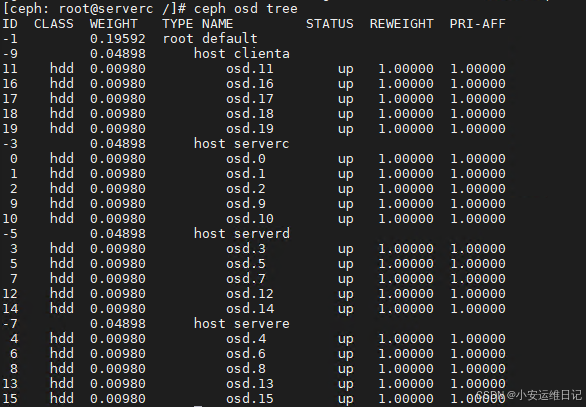Click the 'ceph osd tree' command text
Image resolution: width=586 pixels, height=407 pixels.
[246, 9]
